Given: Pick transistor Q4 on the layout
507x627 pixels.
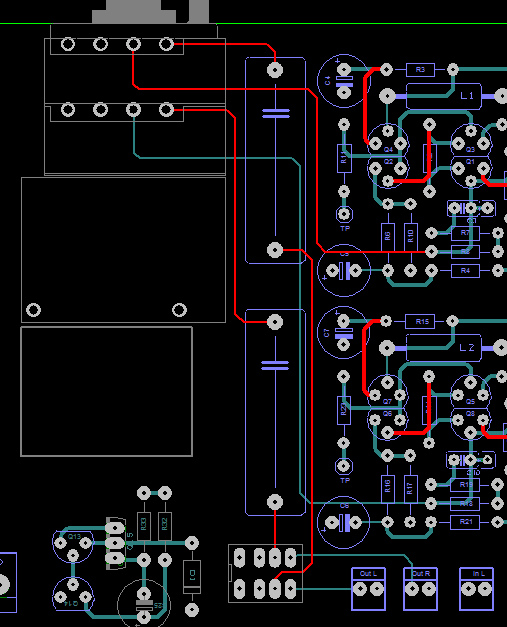Looking at the screenshot, I should (x=388, y=140).
